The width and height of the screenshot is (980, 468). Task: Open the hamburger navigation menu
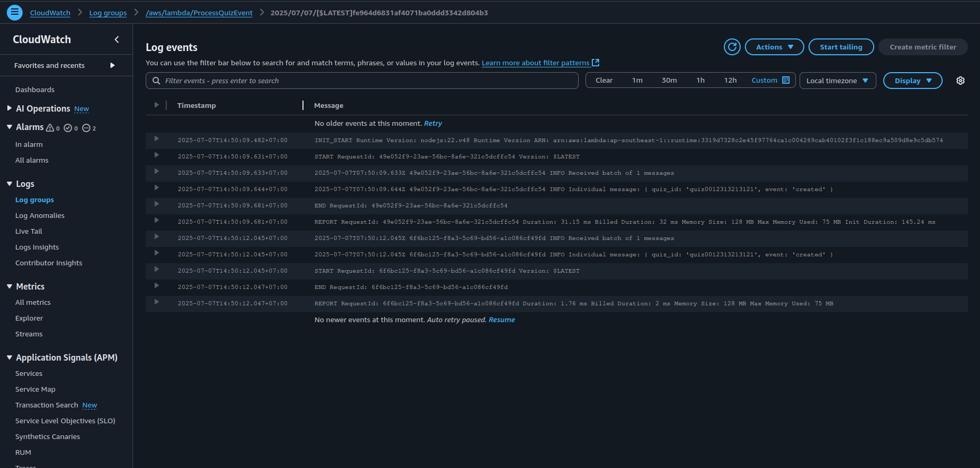pos(15,12)
